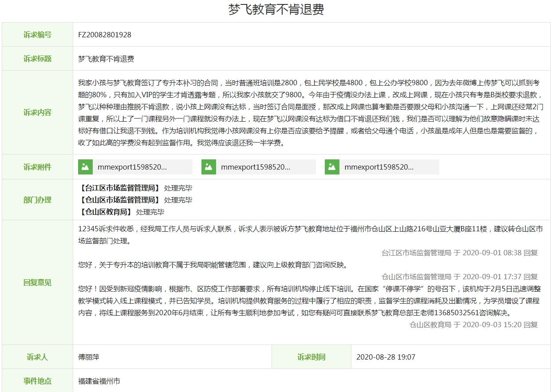Click the first attachment's image icon
Viewport: 552px width, 392px height.
click(x=85, y=167)
